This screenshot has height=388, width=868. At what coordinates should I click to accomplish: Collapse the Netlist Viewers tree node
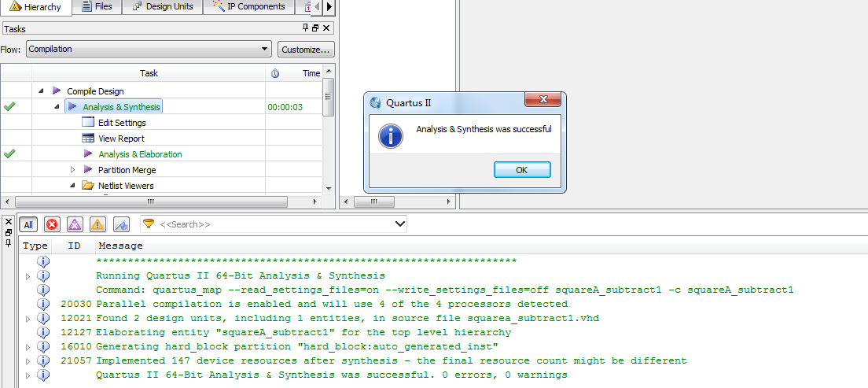point(72,186)
